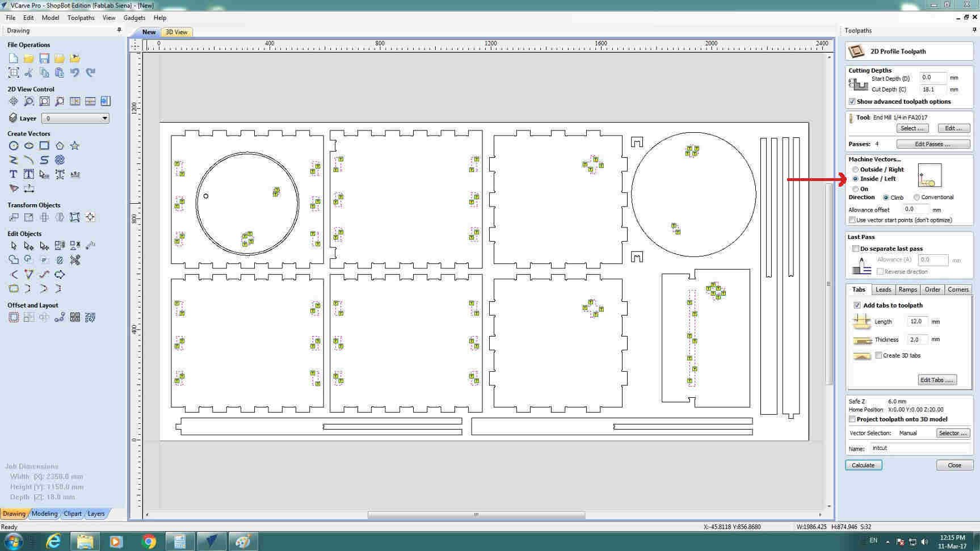Click Edit Passes... button
The image size is (980, 551).
pos(932,144)
